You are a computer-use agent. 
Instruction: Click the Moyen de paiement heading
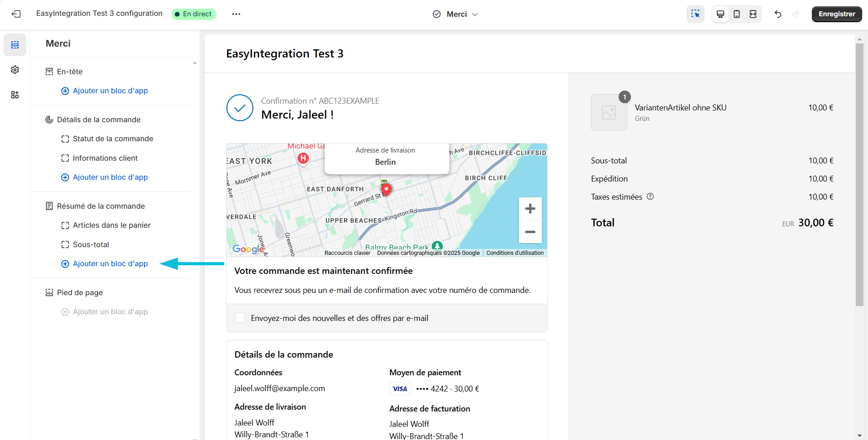click(x=425, y=373)
